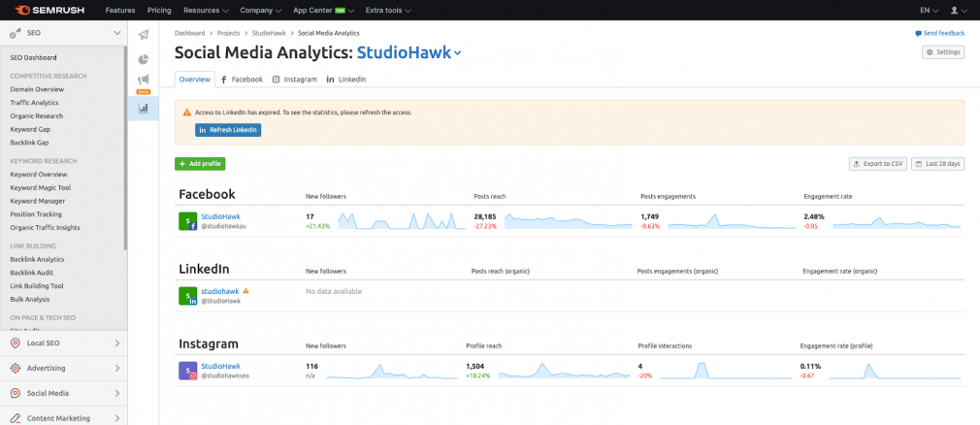The width and height of the screenshot is (980, 425).
Task: Open Instagram StudioHawk profile name link
Action: (x=220, y=366)
